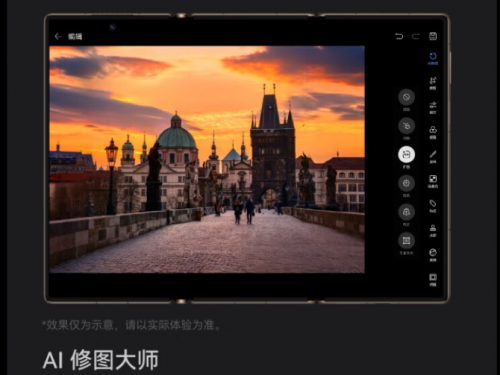Open the mosaic tool
This screenshot has width=500, height=375.
433,181
